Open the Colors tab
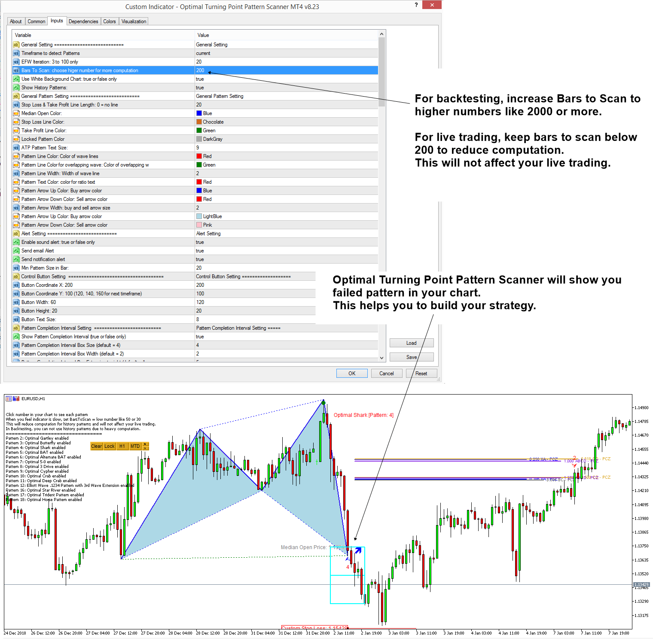The image size is (653, 644). click(110, 21)
